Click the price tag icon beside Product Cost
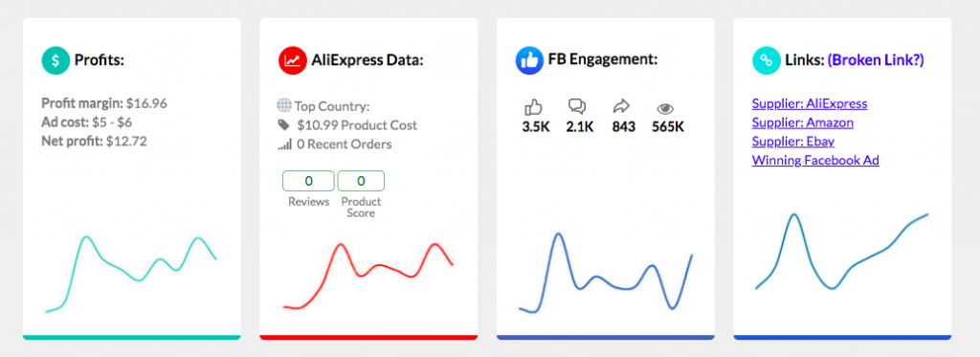The width and height of the screenshot is (980, 357). [284, 125]
